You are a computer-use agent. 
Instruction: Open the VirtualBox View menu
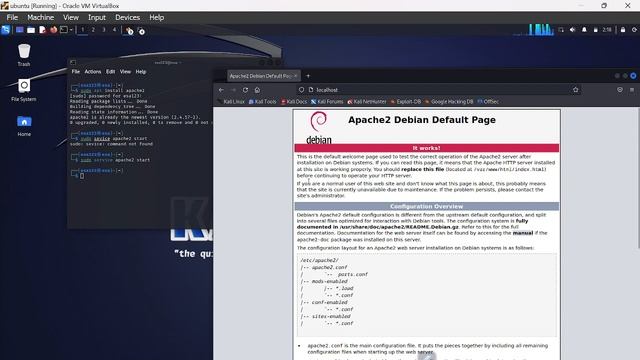(x=71, y=18)
